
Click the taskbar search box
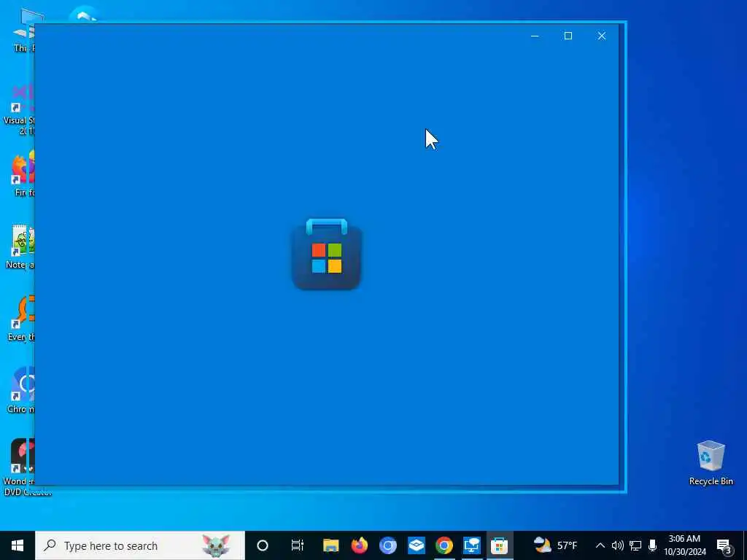click(140, 545)
